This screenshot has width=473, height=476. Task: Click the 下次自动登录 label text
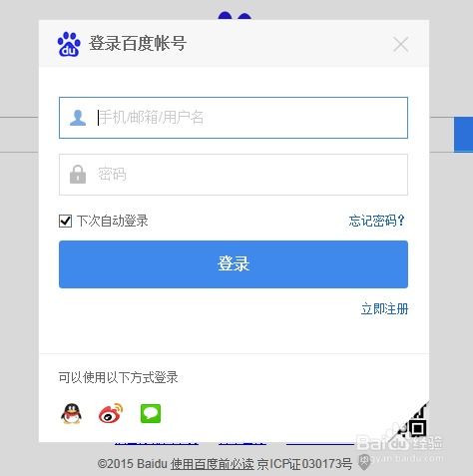pyautogui.click(x=113, y=221)
